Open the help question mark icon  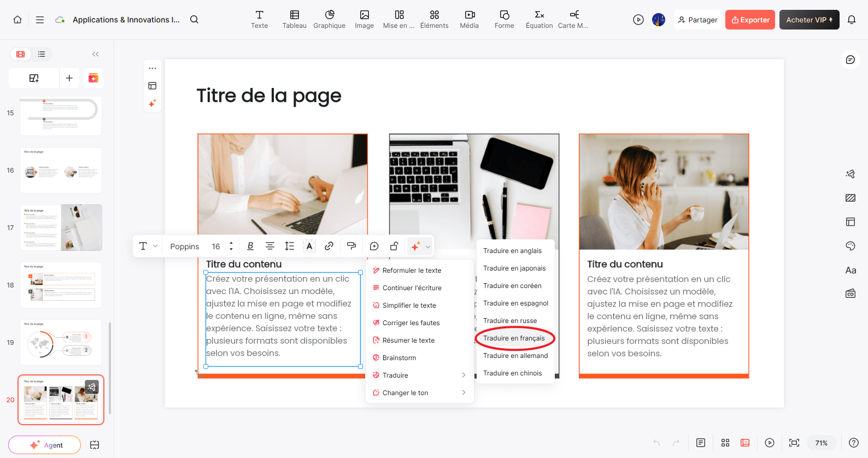pos(854,443)
